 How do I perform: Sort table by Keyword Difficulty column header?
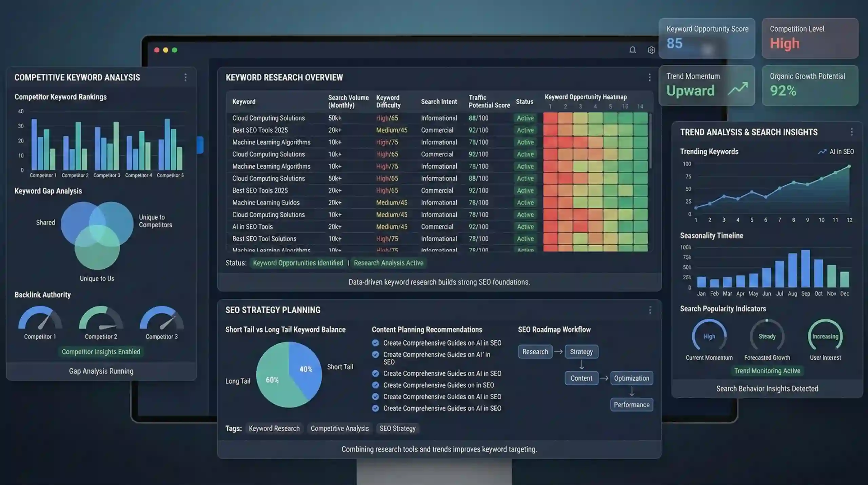coord(388,101)
